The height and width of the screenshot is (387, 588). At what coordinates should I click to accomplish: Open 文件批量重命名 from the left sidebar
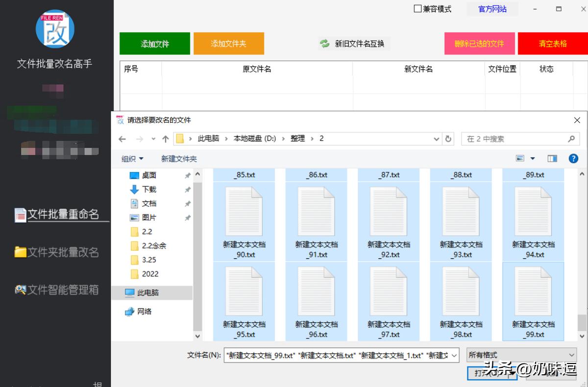(55, 215)
